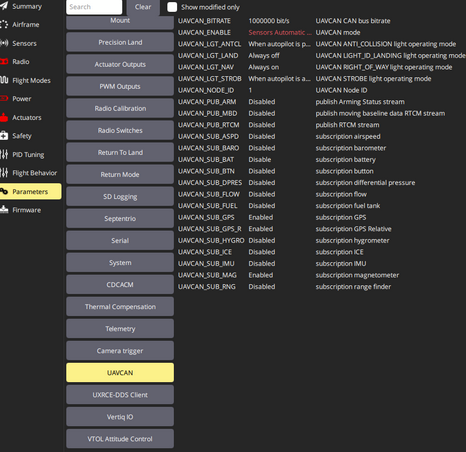Focus the parameter Search field

(x=94, y=7)
